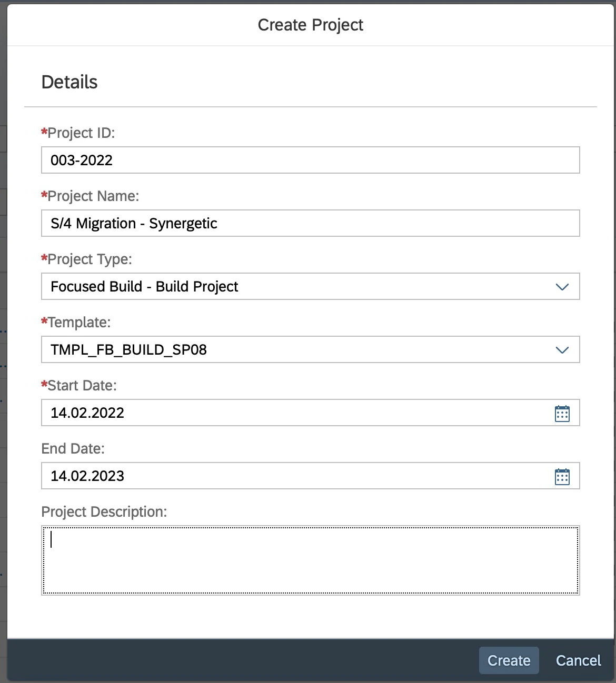Click the 'End Date:' label
The width and height of the screenshot is (616, 683).
[x=73, y=449]
